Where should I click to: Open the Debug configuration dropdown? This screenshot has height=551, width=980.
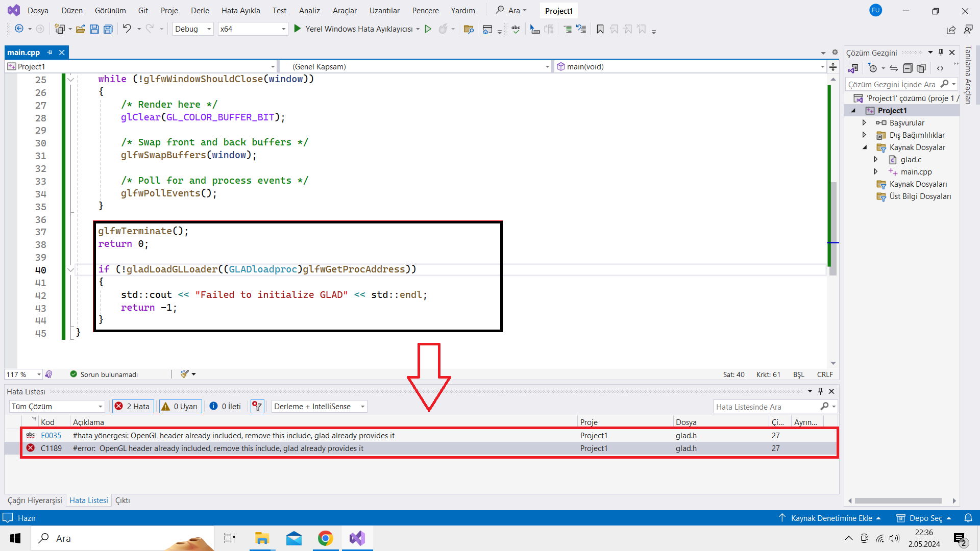(192, 29)
